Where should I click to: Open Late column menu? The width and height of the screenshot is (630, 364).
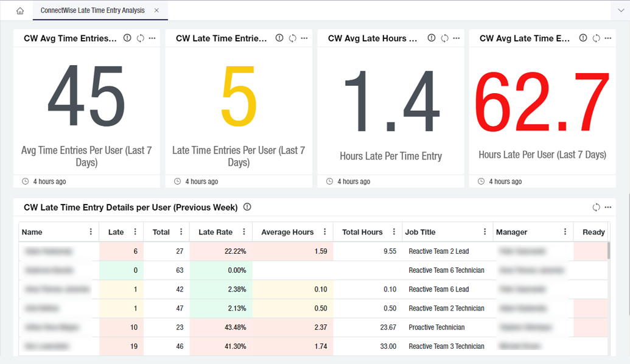[x=135, y=232]
